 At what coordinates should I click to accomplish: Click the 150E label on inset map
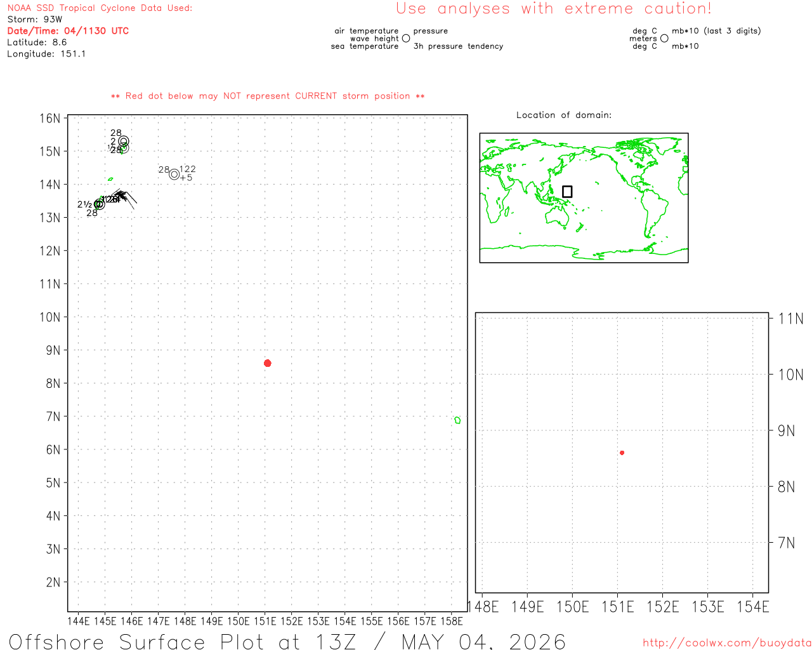point(573,607)
